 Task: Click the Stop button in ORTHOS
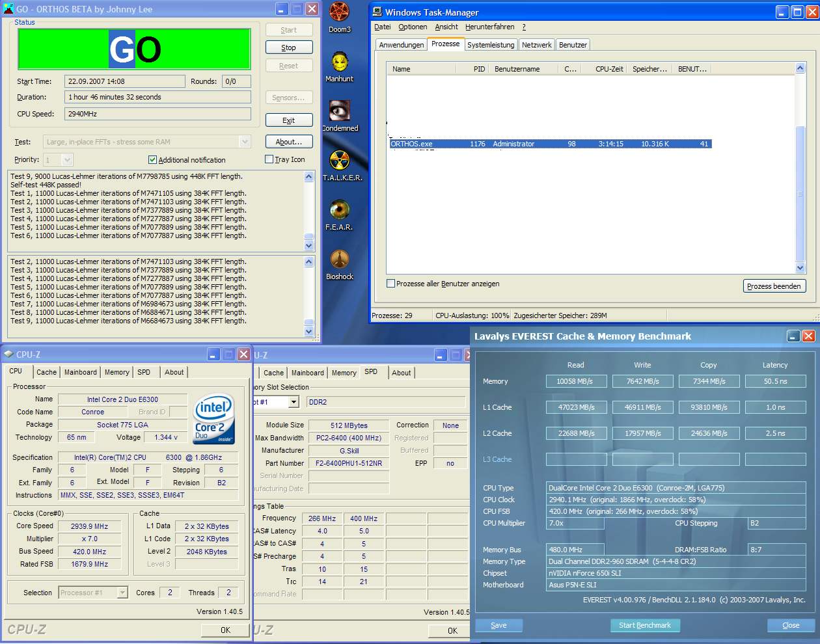(x=289, y=47)
